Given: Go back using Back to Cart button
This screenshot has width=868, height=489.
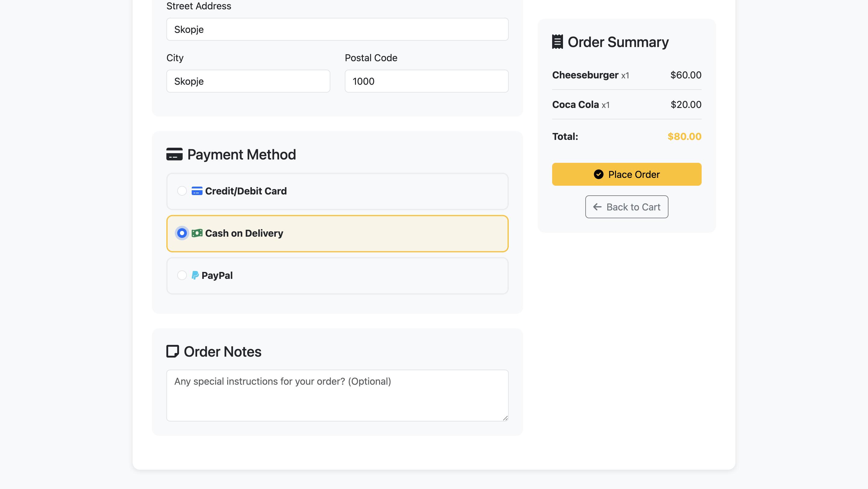Looking at the screenshot, I should pos(626,207).
